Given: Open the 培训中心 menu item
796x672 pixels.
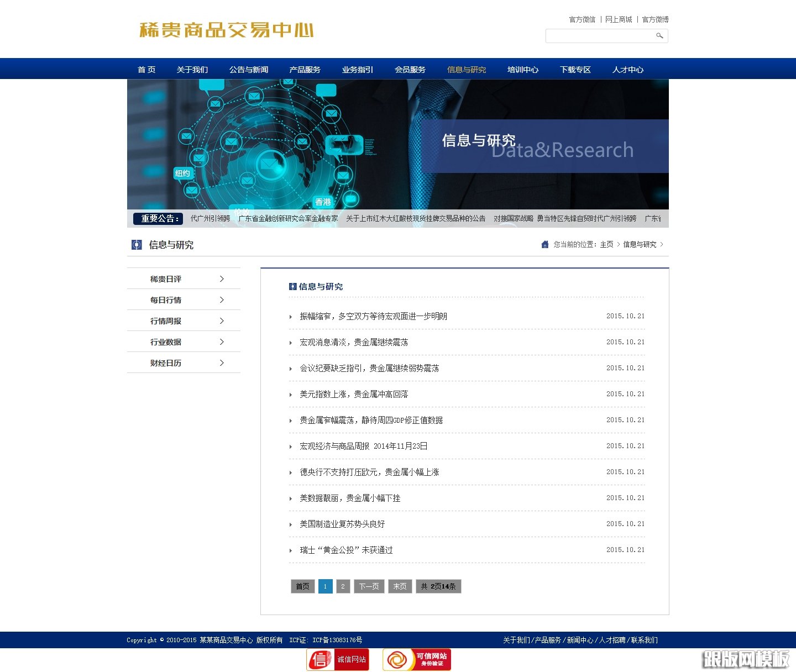Looking at the screenshot, I should click(x=522, y=70).
